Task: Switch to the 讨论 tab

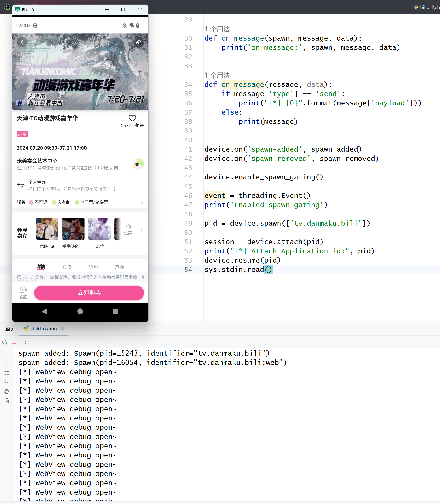Action: [67, 266]
